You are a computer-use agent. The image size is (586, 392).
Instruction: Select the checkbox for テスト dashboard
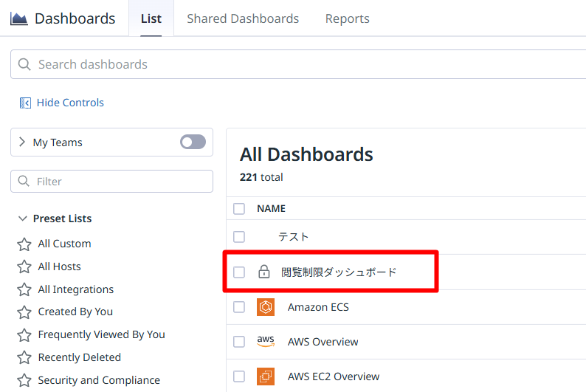[239, 237]
